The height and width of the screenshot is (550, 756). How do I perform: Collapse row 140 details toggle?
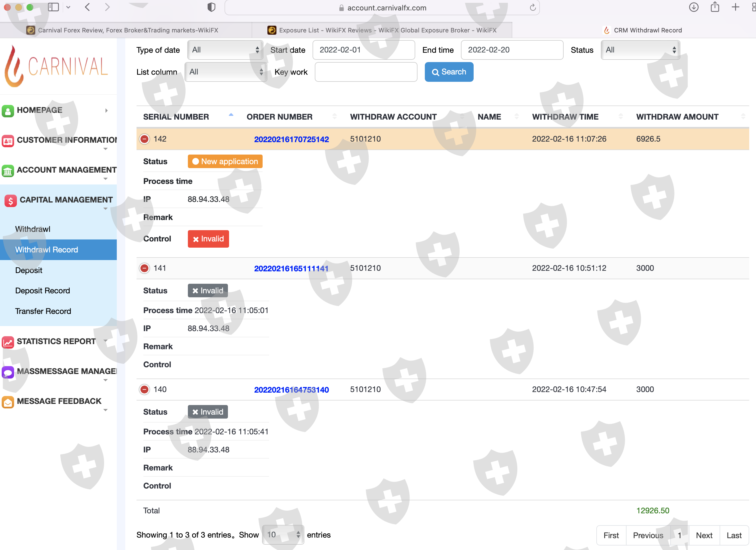(x=144, y=389)
